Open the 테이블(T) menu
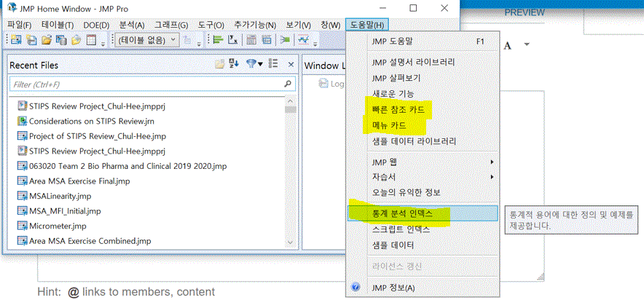The height and width of the screenshot is (300, 644). click(58, 25)
